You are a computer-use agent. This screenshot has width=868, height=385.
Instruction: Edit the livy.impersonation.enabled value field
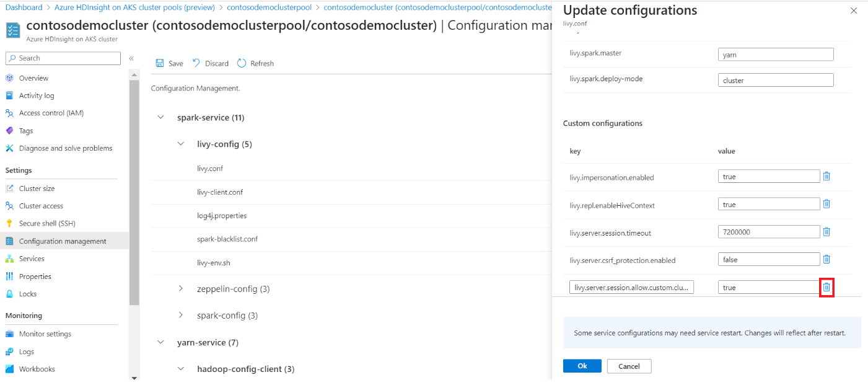coord(769,176)
